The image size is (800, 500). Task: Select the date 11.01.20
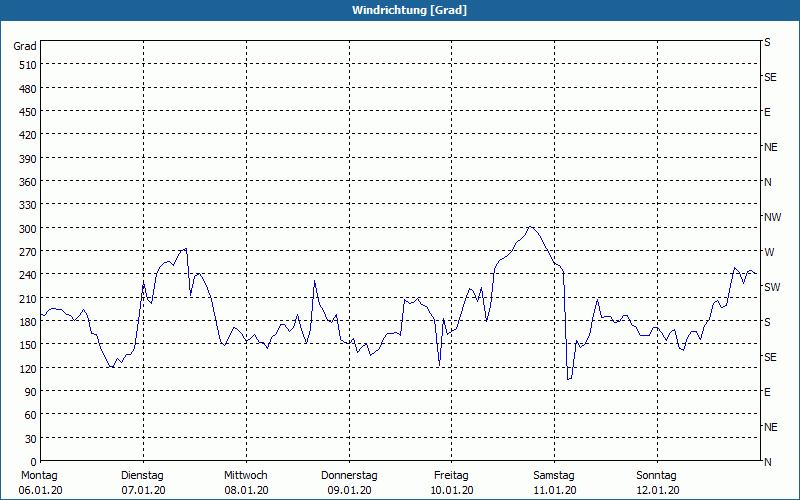[x=555, y=490]
